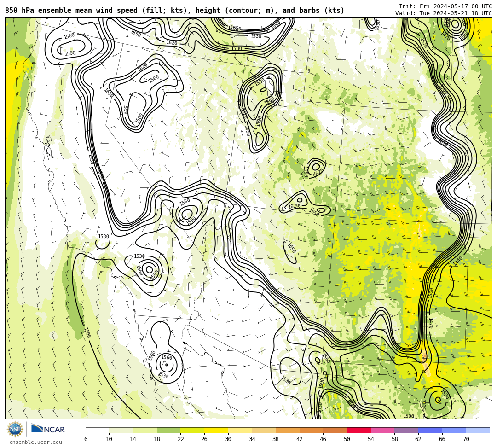Pick the pink 54–58 kts colorbar swatch

pos(382,430)
